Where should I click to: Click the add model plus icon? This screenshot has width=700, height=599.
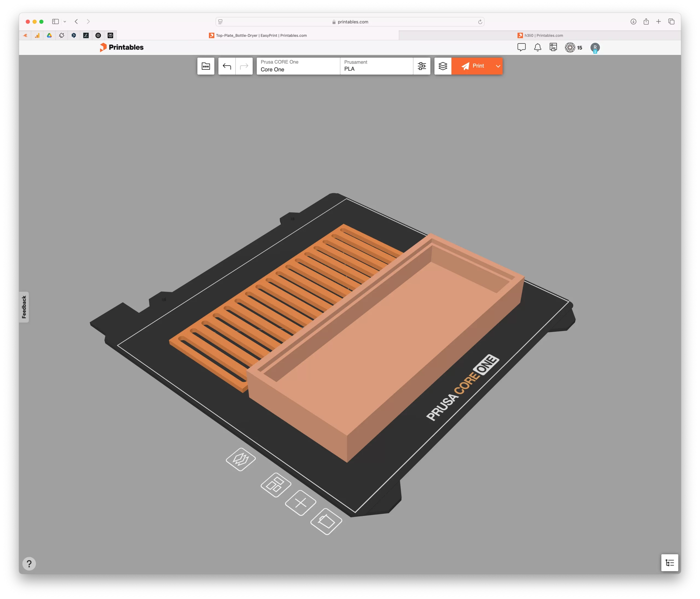tap(300, 503)
